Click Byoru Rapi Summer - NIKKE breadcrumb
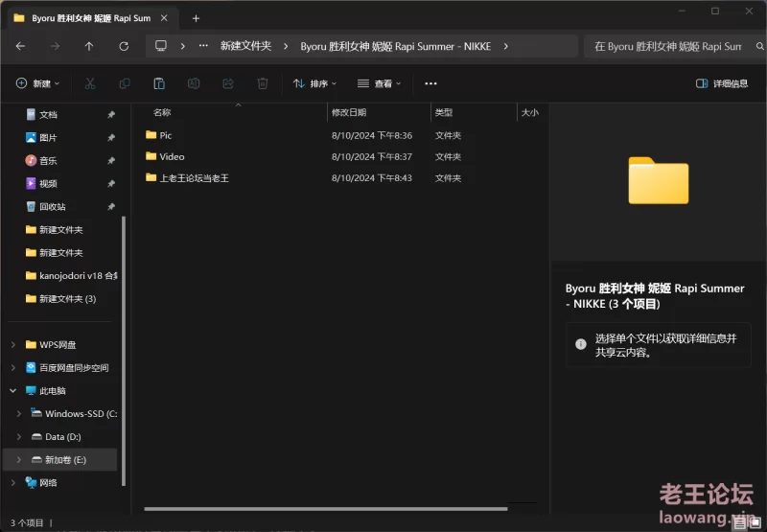 (396, 46)
